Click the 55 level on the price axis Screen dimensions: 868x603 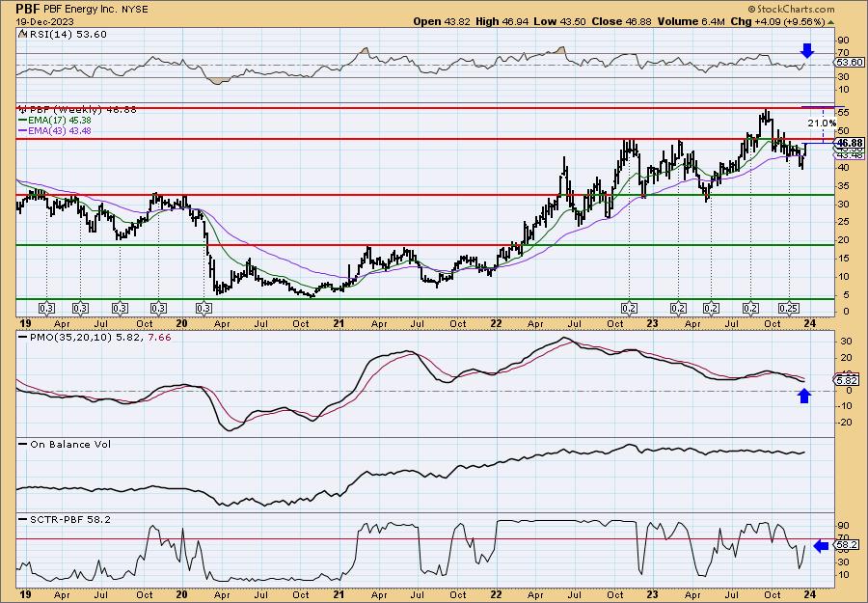[x=843, y=113]
